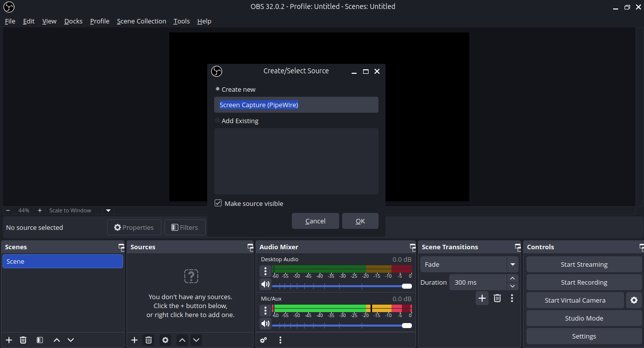
Task: Open Virtual Camera settings gear icon
Action: point(634,300)
